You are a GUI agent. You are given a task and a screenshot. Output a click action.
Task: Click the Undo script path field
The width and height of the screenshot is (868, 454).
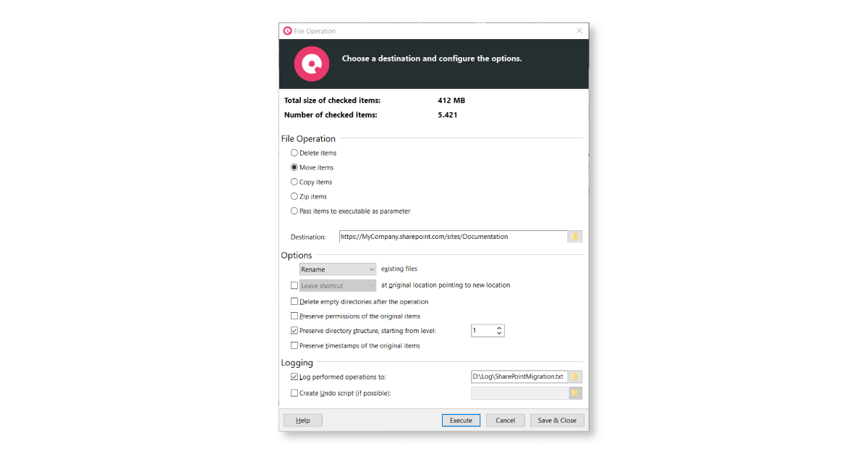pos(519,393)
